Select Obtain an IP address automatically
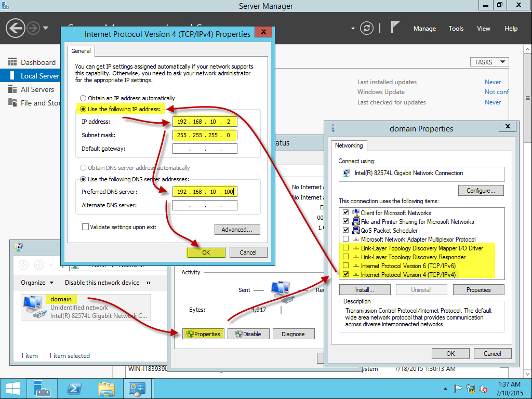532x399 pixels. (x=83, y=98)
